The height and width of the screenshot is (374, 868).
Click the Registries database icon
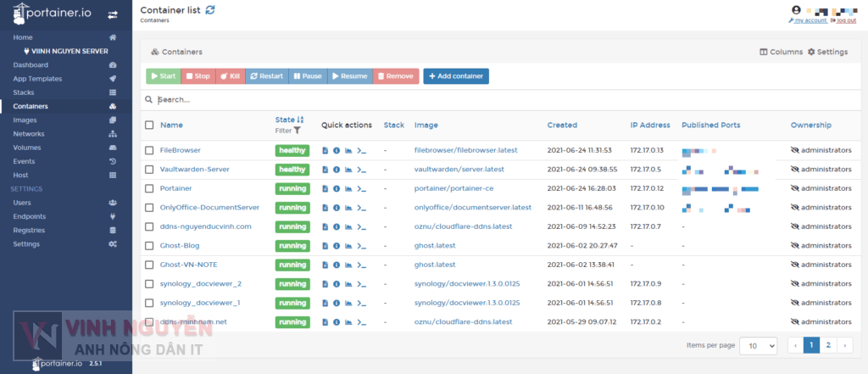pos(113,231)
